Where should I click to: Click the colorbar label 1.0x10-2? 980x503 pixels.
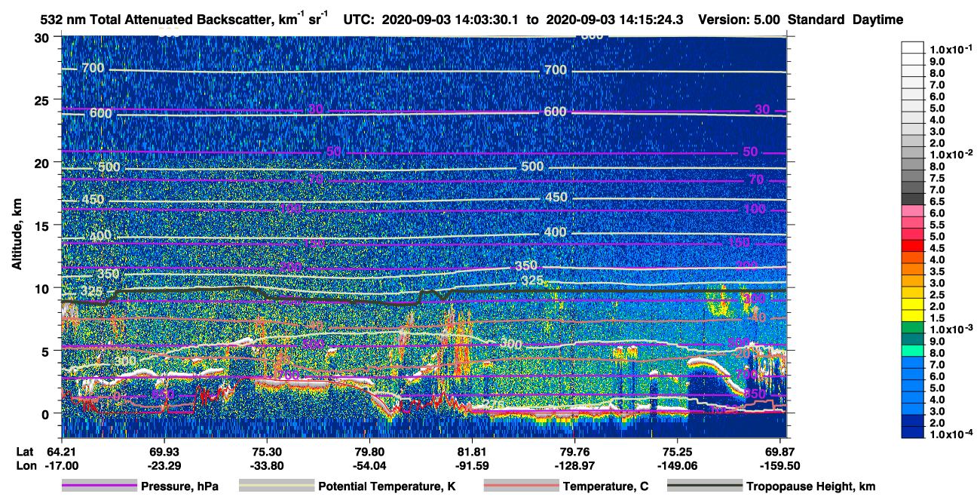(951, 154)
